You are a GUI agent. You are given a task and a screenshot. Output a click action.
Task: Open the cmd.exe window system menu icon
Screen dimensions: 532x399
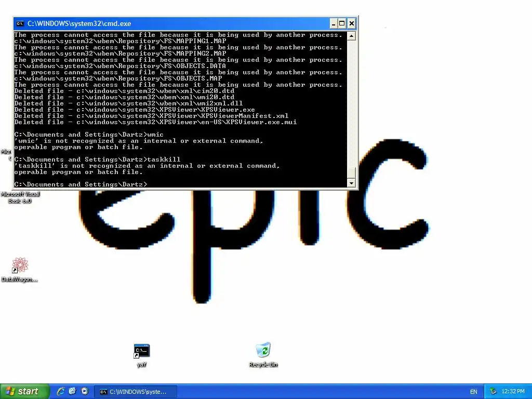[x=20, y=23]
